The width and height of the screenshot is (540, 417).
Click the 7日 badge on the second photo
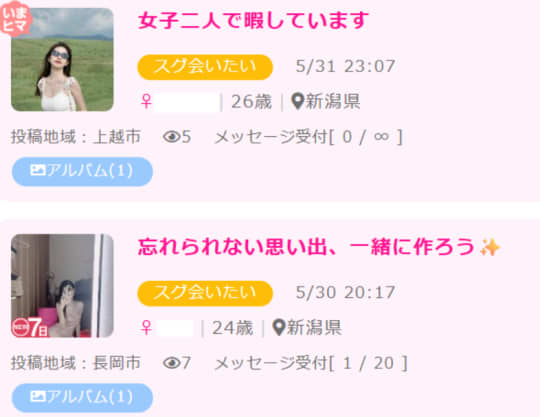point(30,327)
